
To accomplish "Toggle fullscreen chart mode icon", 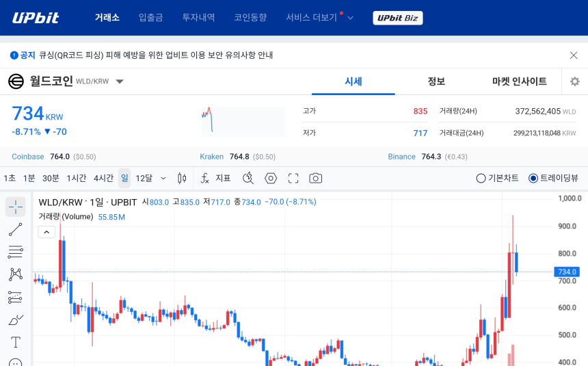I will tap(293, 179).
